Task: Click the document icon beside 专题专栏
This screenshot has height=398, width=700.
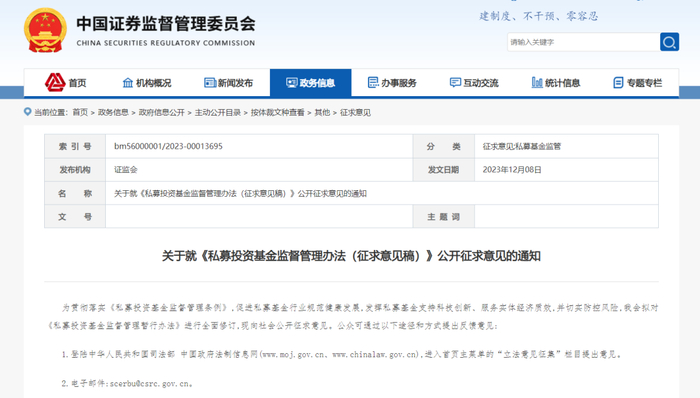Action: point(618,83)
